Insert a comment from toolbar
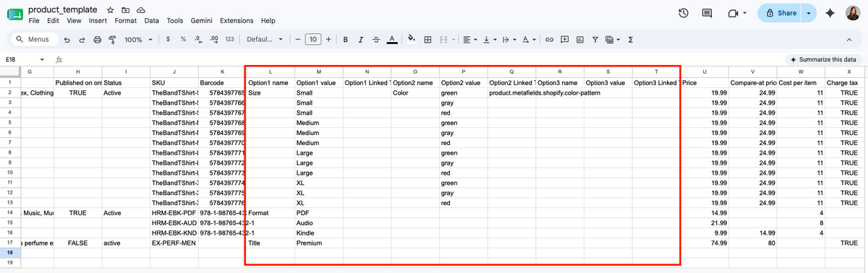Image resolution: width=868 pixels, height=273 pixels. [564, 39]
